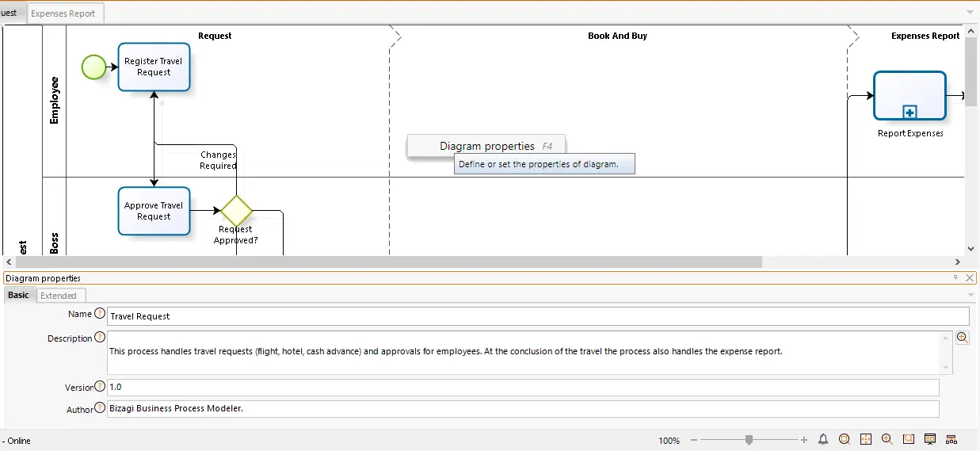Click the help icon beside Name
This screenshot has height=451, width=980.
100,313
